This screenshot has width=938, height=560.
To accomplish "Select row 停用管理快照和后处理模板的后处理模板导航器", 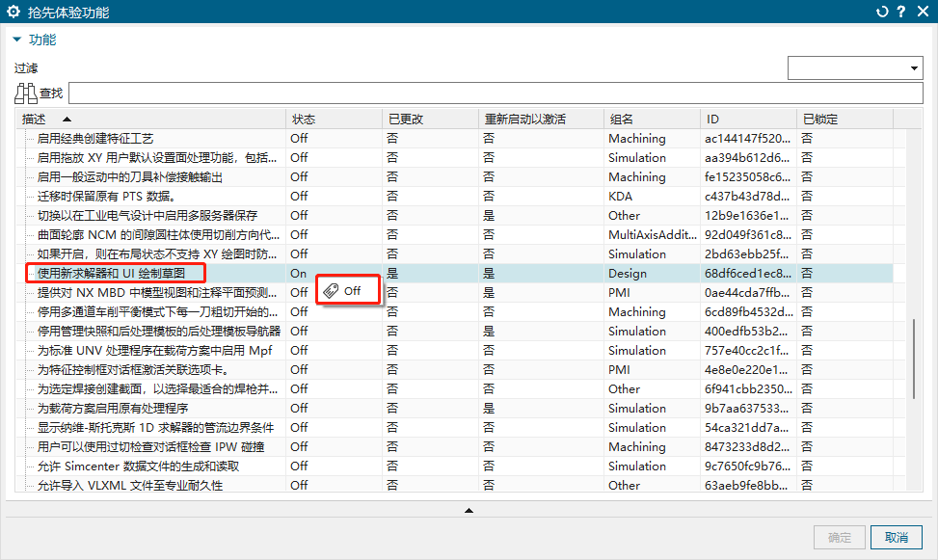I will pyautogui.click(x=158, y=331).
